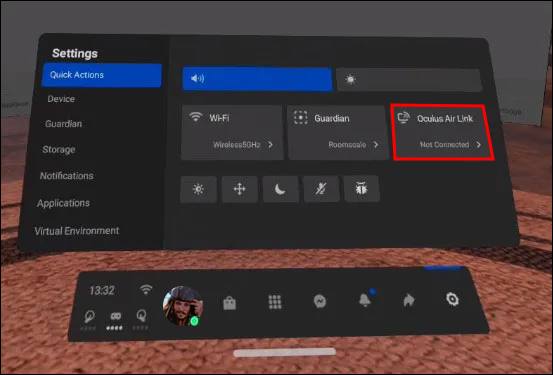Screen dimensions: 553x375
Task: Click the Guardian boundary icon
Action: pos(300,117)
